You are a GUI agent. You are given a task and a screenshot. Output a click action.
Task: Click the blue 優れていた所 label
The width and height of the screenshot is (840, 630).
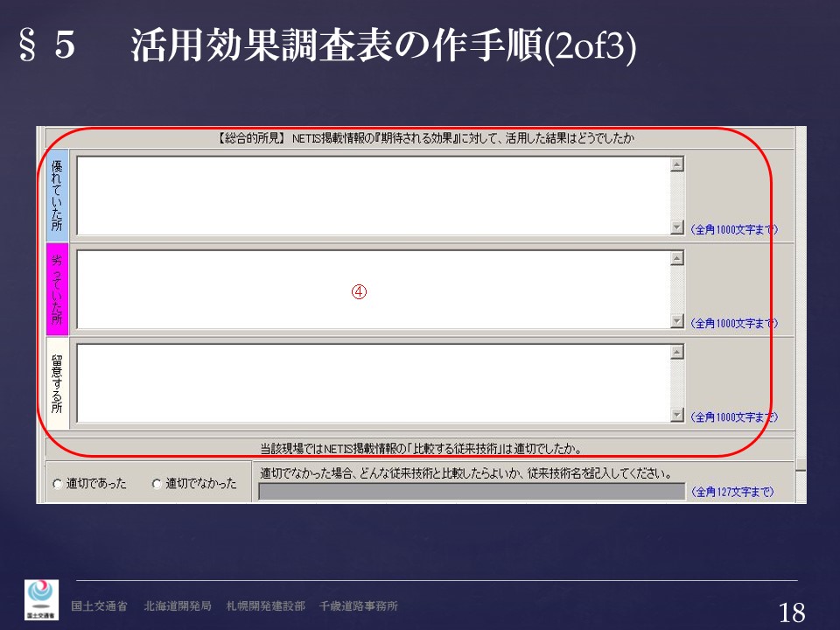57,196
